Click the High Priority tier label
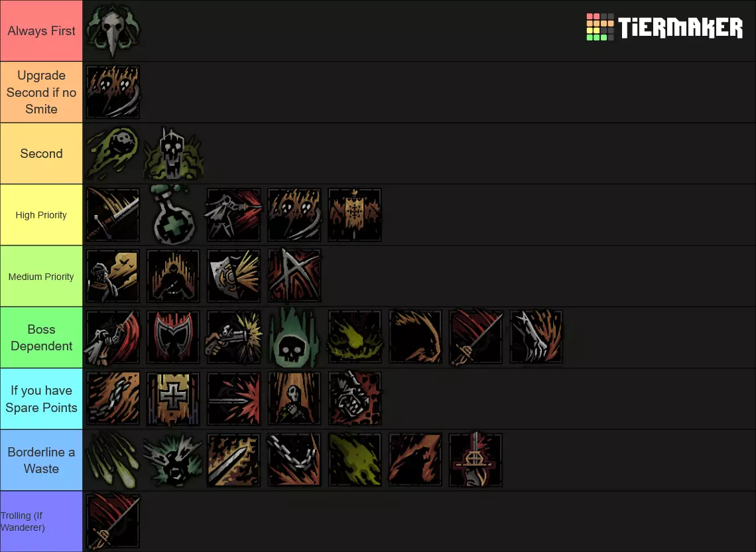The width and height of the screenshot is (756, 552). 42,215
